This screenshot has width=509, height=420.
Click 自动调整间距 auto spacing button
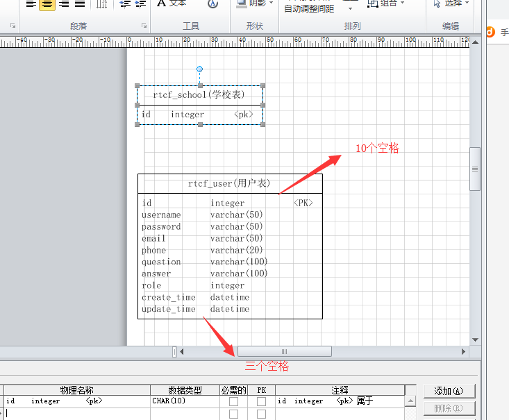click(x=309, y=9)
